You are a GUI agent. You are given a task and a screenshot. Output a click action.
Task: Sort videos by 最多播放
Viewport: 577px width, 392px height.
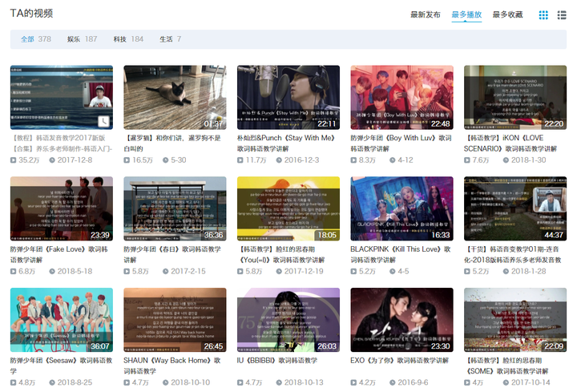[x=466, y=14]
